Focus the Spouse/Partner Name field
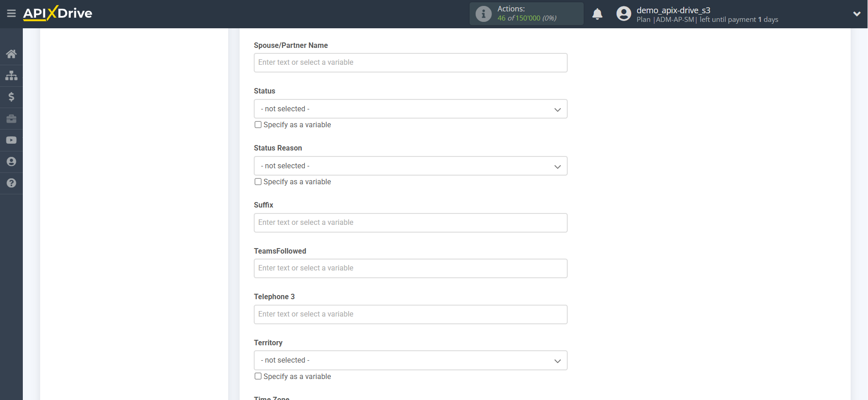 tap(410, 62)
